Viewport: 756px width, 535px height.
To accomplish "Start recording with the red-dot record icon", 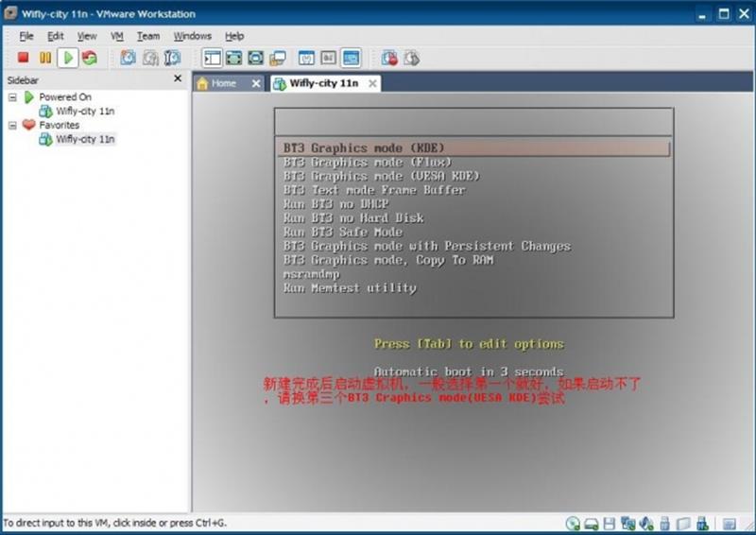I will (389, 58).
